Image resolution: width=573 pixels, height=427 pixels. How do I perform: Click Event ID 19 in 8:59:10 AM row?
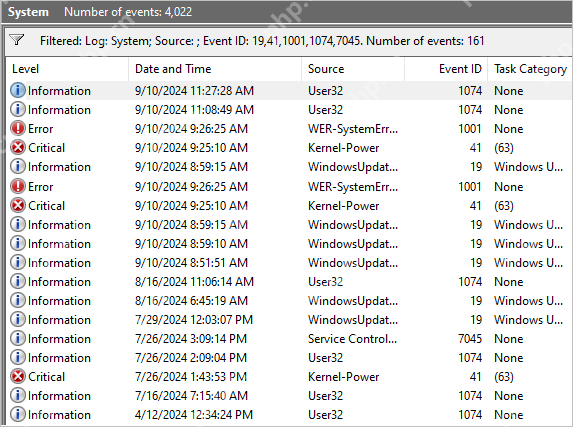click(476, 244)
